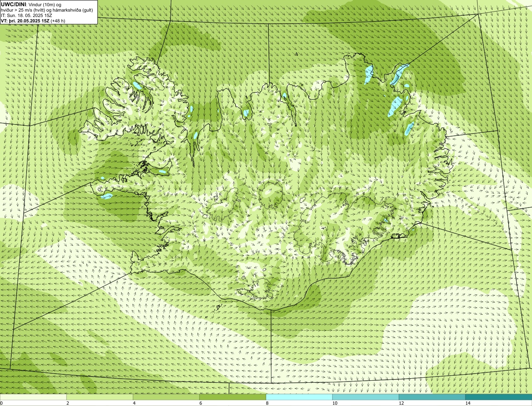Click the scale label "6"
This screenshot has width=532, height=406.
pyautogui.click(x=200, y=403)
